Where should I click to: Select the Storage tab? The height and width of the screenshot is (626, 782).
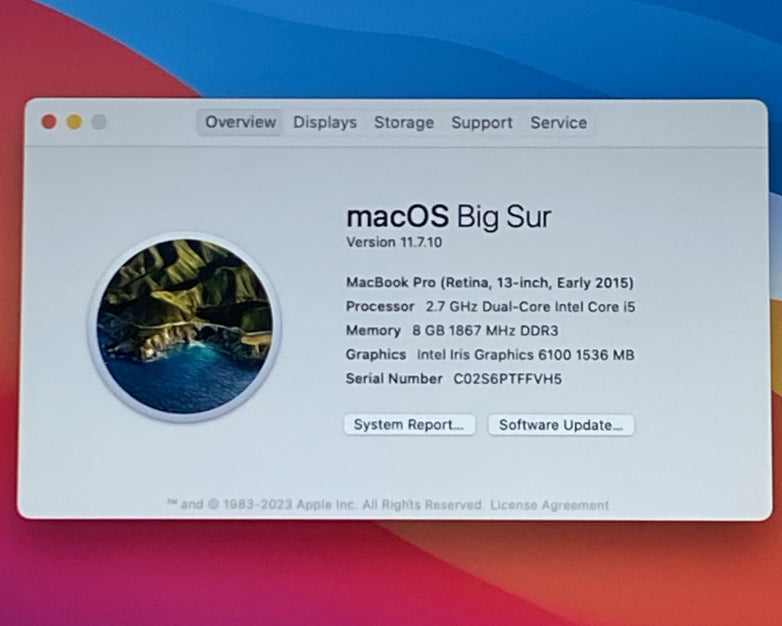(404, 123)
